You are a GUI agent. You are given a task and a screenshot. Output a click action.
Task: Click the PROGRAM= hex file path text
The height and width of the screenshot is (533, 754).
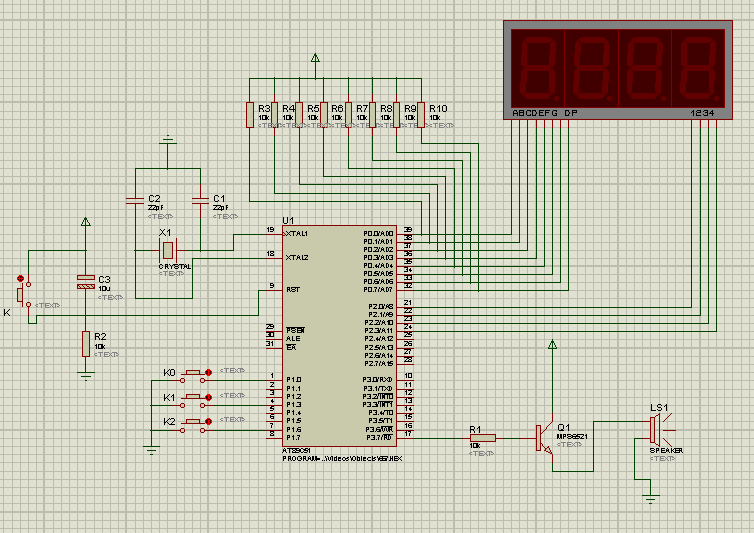tap(342, 459)
